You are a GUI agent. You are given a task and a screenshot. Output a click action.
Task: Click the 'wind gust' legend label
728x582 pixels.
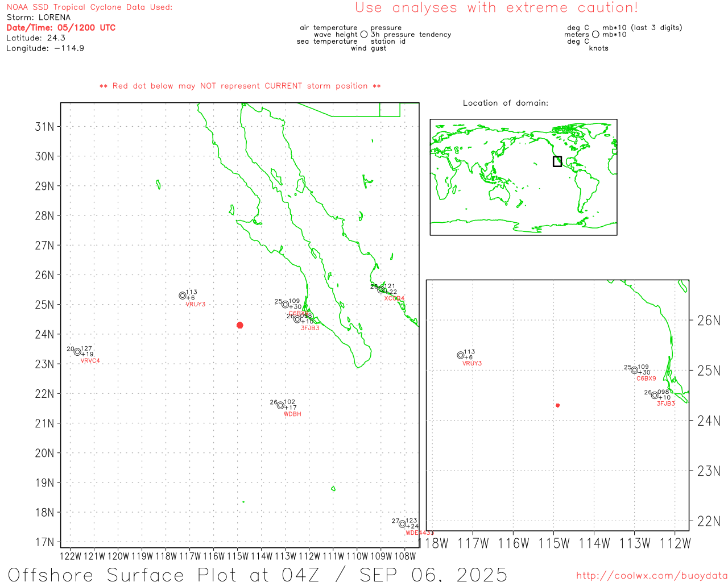369,48
